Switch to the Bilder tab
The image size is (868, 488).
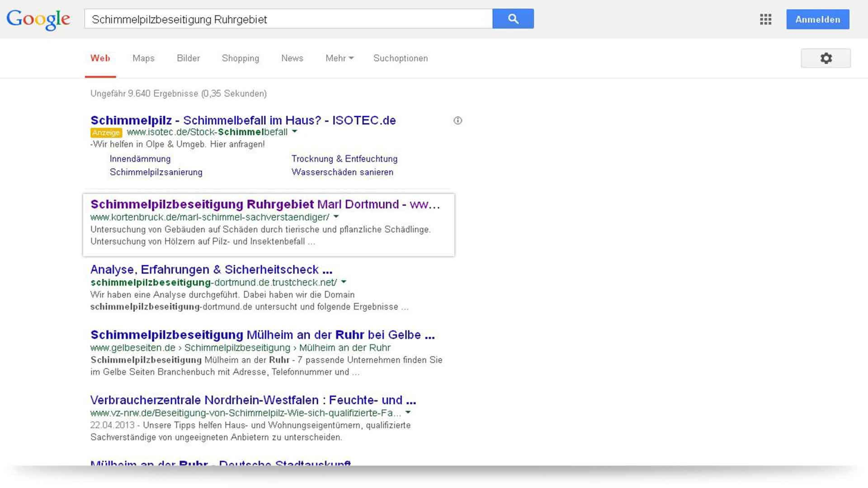[x=189, y=58]
